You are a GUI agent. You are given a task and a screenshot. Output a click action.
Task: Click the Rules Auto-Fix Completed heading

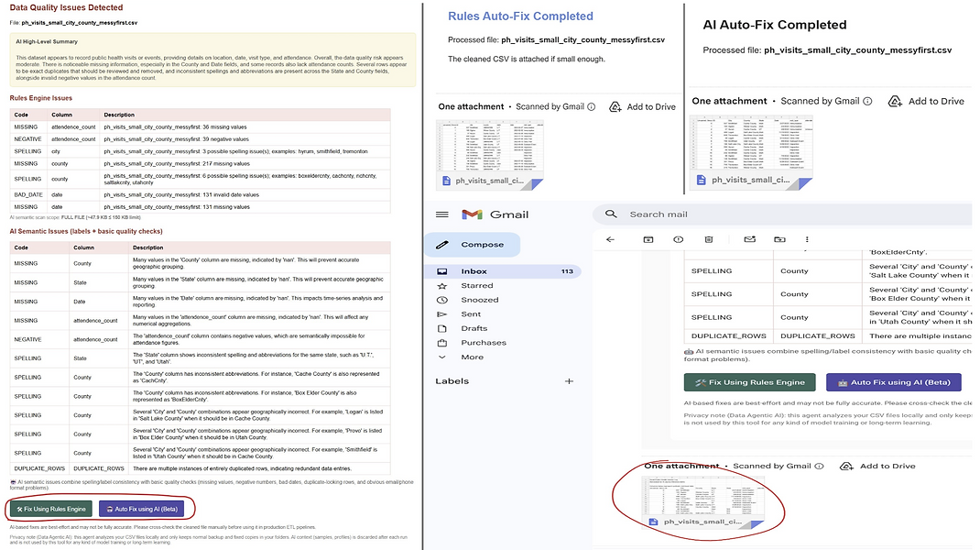(520, 16)
